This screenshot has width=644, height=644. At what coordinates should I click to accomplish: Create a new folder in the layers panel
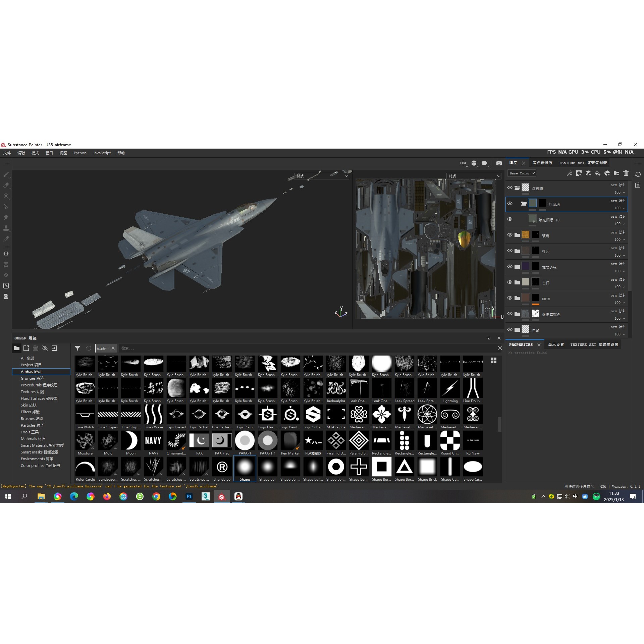click(616, 173)
